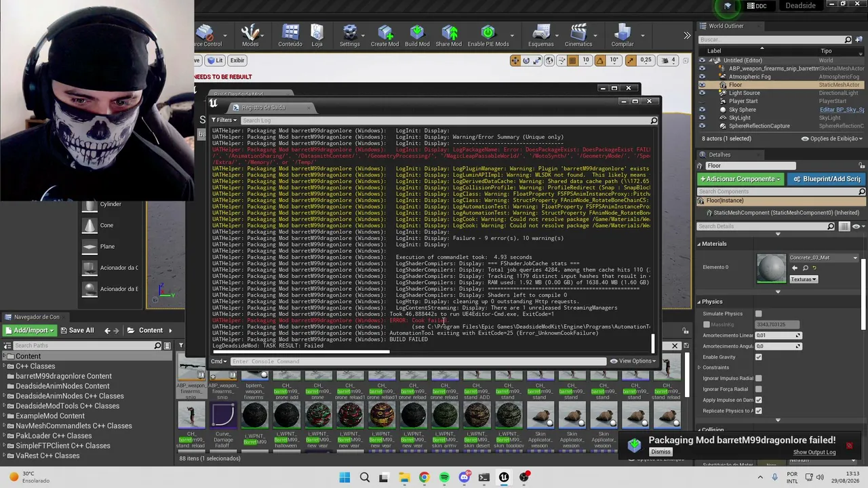Check the Ignorar Força Radial checkbox
This screenshot has width=868, height=488.
pyautogui.click(x=758, y=389)
